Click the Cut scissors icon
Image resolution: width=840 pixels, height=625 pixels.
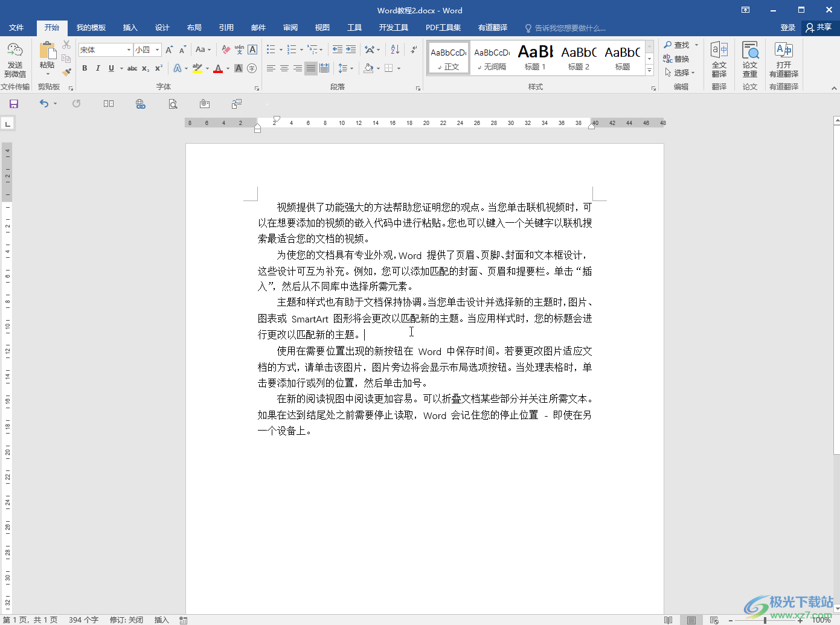(x=66, y=45)
